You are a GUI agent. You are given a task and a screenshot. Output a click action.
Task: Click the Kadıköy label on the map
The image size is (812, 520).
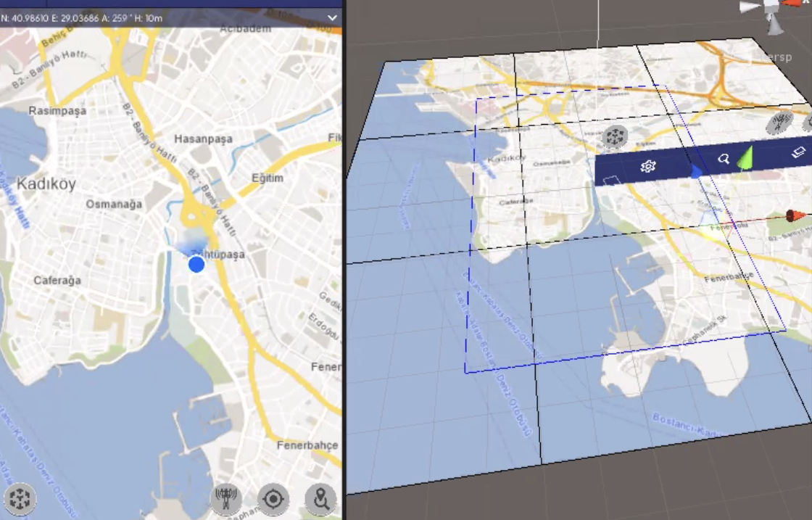pyautogui.click(x=46, y=184)
